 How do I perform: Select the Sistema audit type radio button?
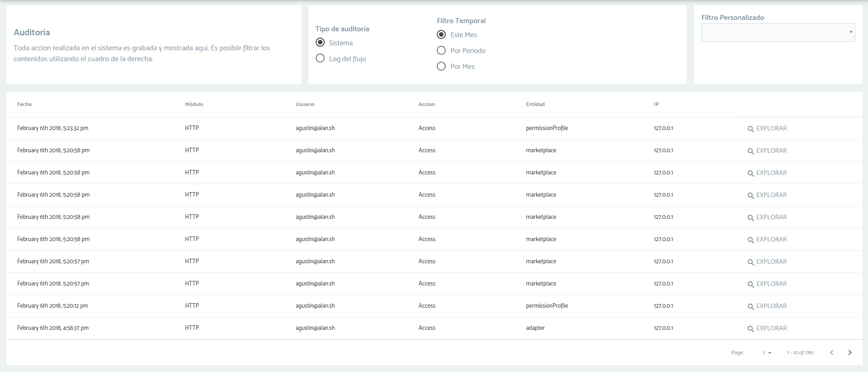320,42
